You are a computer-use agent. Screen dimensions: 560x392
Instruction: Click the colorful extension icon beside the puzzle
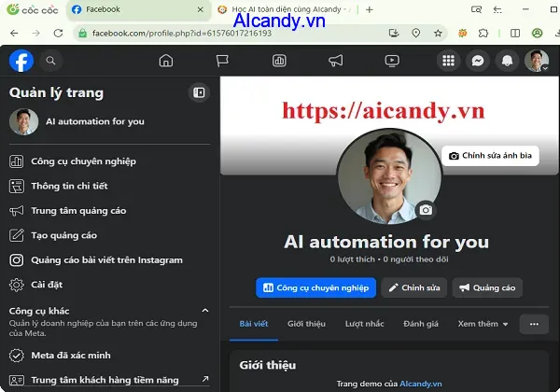(463, 34)
